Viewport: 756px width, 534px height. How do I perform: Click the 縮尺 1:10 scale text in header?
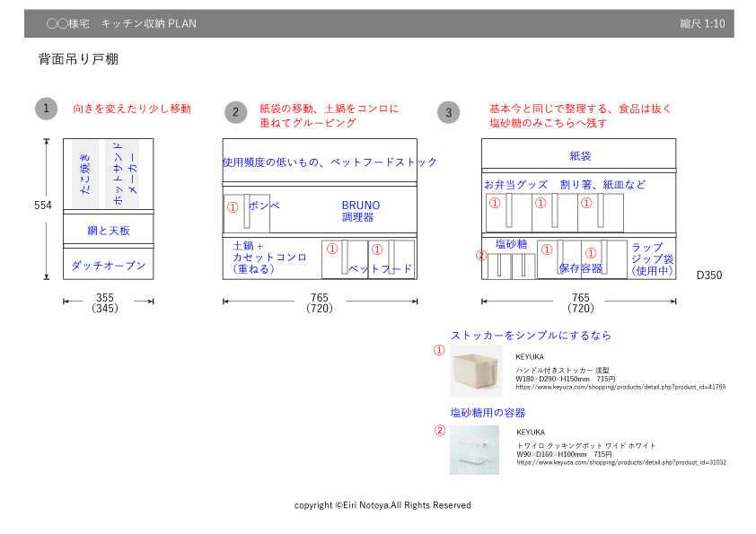(x=702, y=23)
